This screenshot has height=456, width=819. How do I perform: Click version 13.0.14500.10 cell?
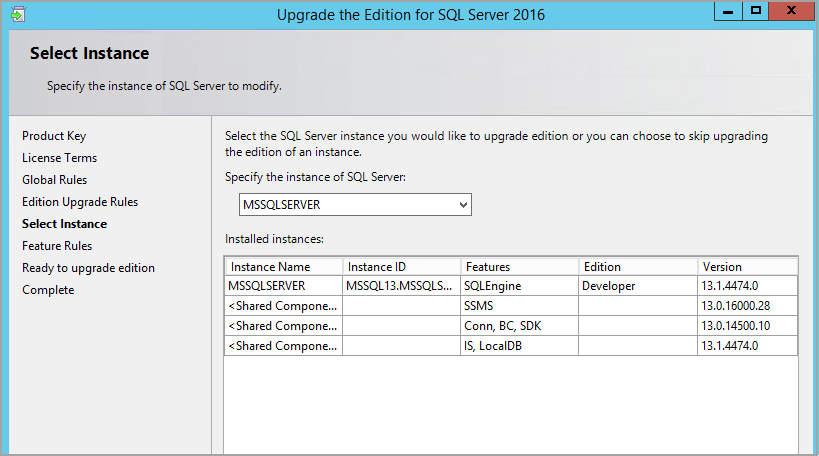[747, 326]
